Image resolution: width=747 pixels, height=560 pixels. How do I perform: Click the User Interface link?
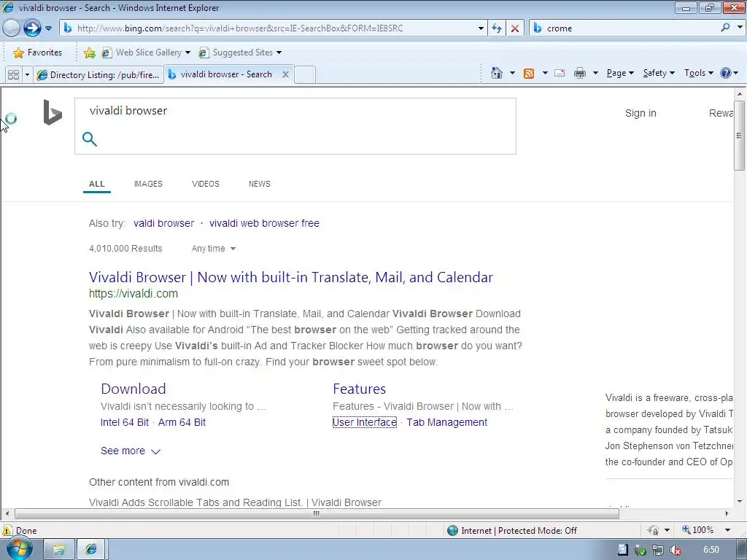365,422
